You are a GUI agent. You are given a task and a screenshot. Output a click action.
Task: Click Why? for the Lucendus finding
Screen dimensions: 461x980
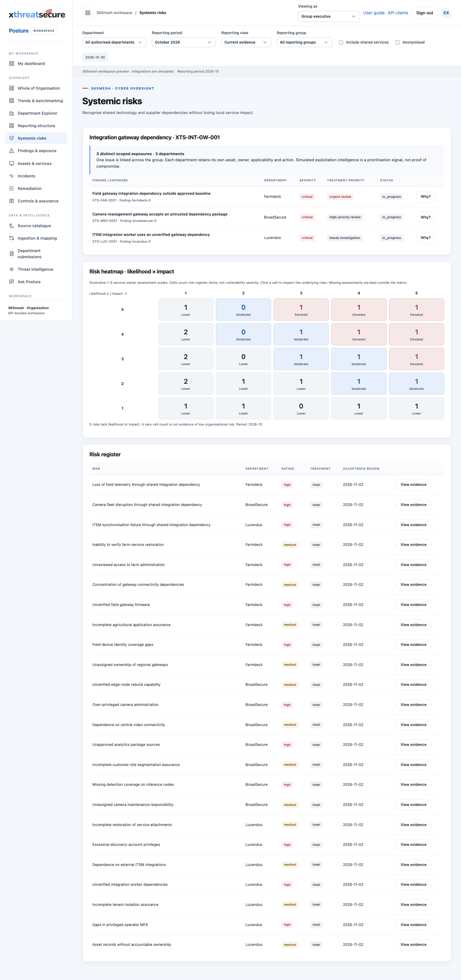426,238
